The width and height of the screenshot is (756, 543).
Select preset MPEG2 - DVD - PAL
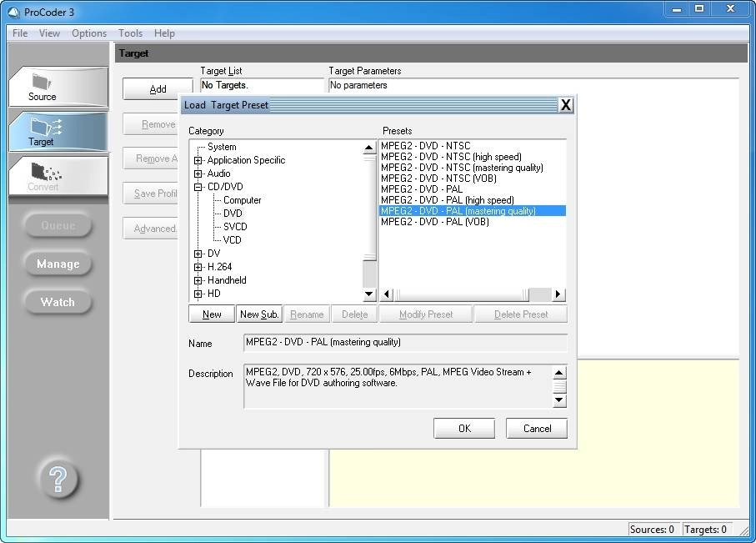click(422, 189)
